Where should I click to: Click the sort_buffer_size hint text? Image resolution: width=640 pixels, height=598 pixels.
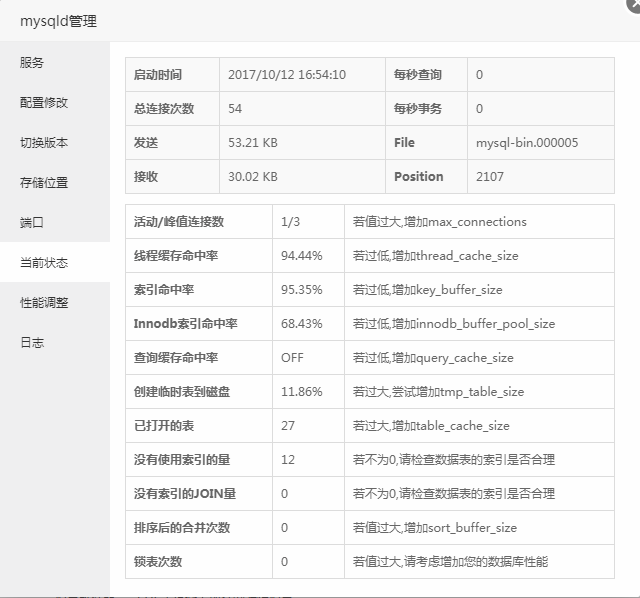[x=435, y=527]
